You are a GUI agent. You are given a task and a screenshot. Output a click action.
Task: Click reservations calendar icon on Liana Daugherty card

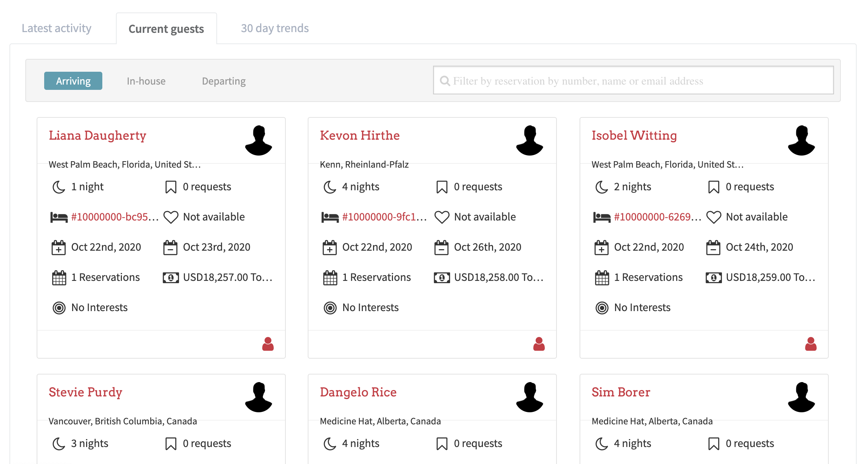(59, 278)
